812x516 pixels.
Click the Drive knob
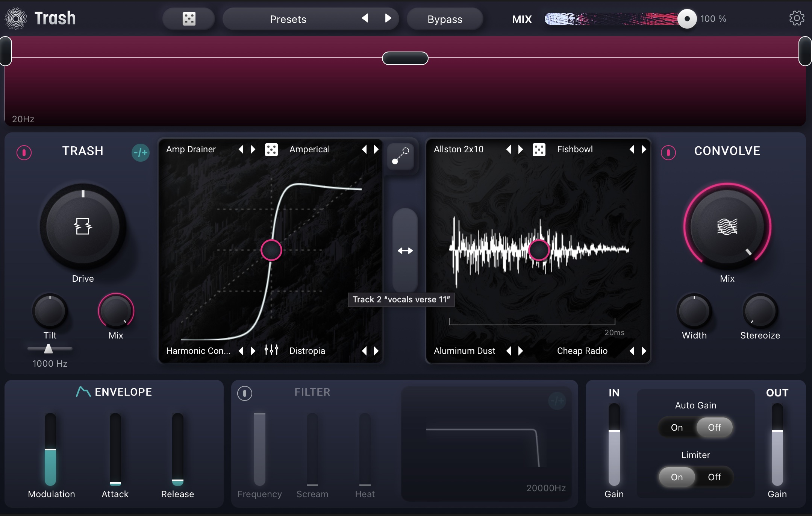tap(83, 226)
